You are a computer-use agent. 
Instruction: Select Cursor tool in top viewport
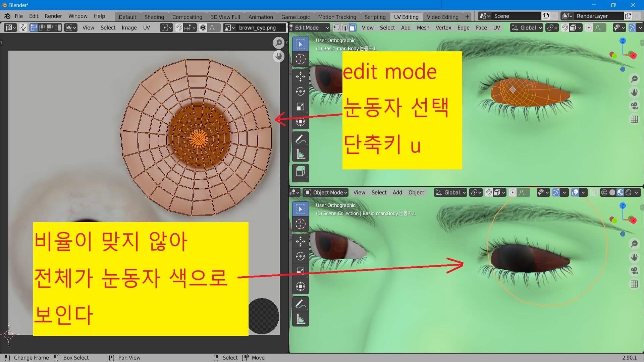coord(301,59)
